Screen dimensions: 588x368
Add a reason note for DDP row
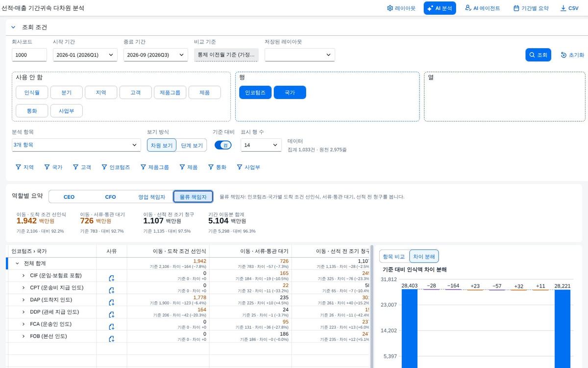pos(112,315)
